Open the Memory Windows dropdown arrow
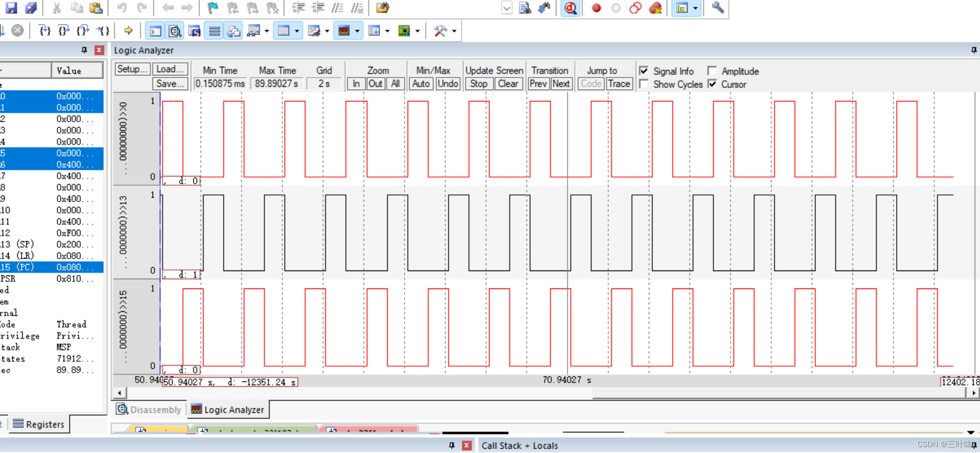 tap(297, 31)
